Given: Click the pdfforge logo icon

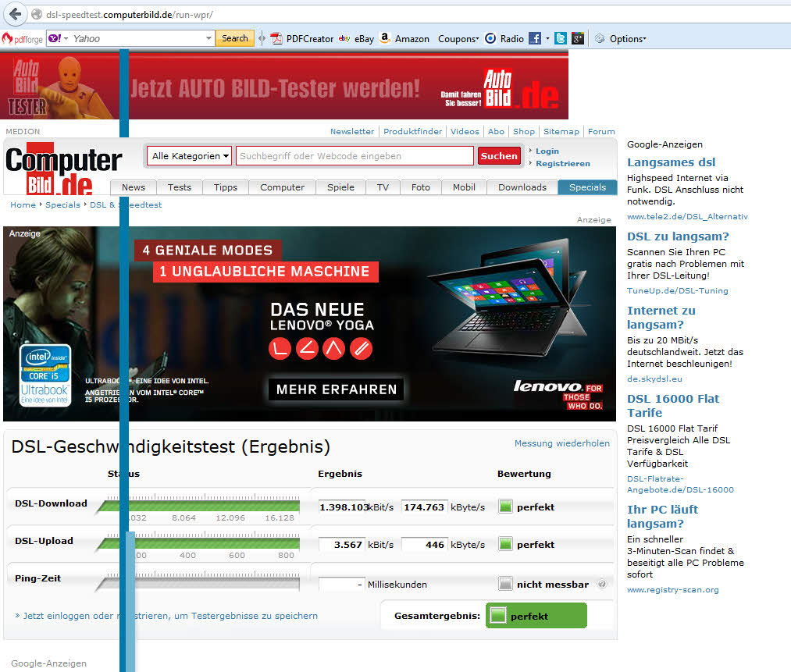Looking at the screenshot, I should click(x=22, y=39).
